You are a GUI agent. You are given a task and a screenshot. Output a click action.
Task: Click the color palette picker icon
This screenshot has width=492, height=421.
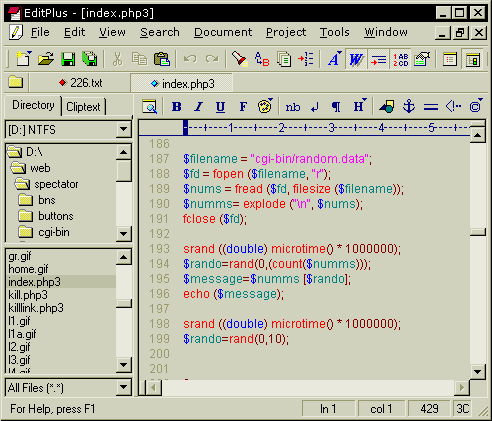point(265,106)
